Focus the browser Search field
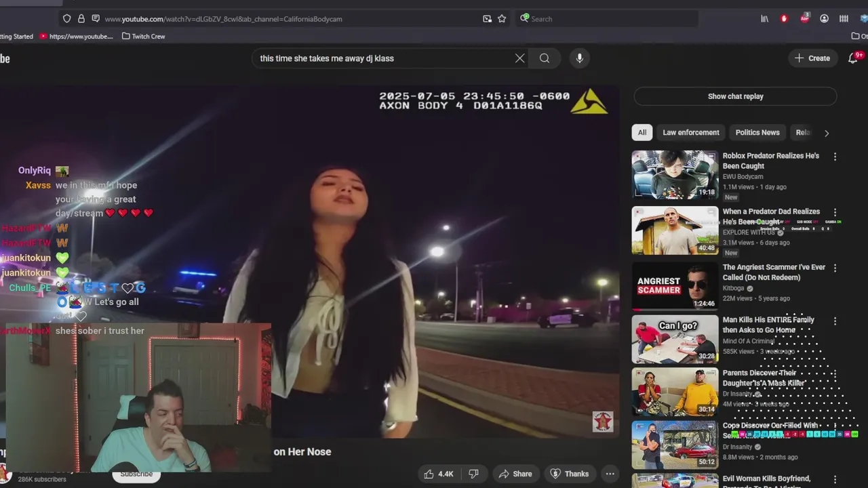This screenshot has width=868, height=488. click(x=608, y=19)
